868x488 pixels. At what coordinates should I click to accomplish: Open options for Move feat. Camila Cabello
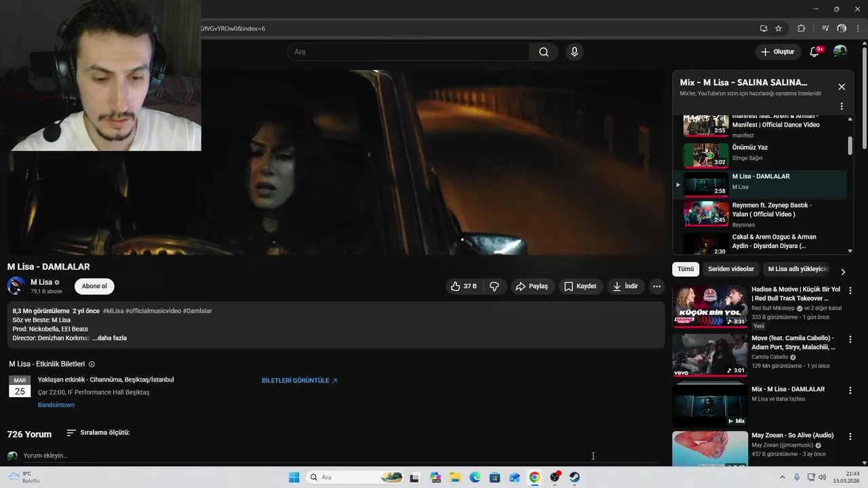coord(850,340)
